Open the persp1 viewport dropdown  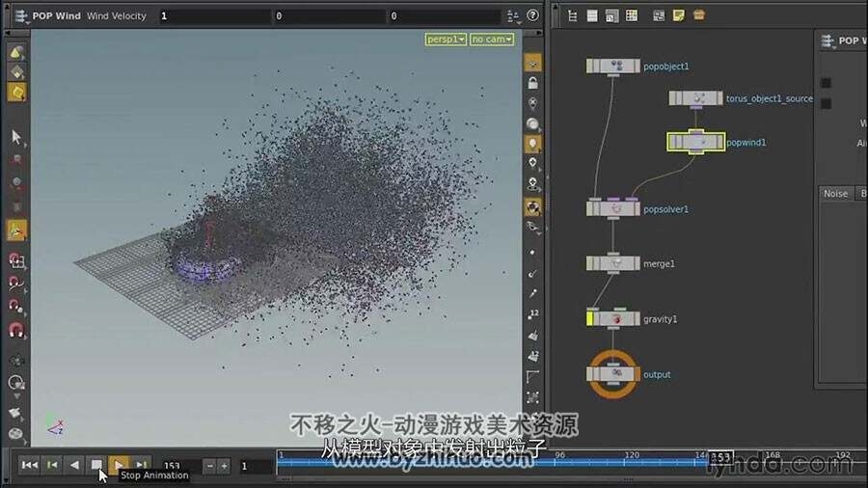pyautogui.click(x=446, y=40)
